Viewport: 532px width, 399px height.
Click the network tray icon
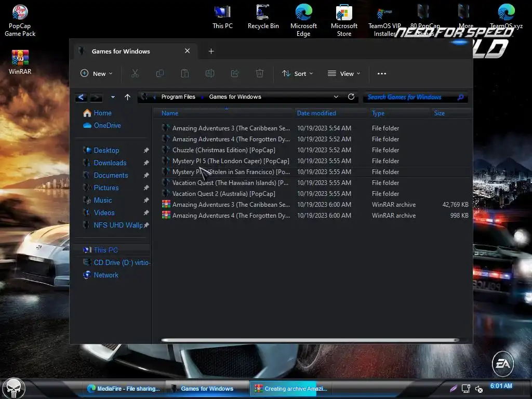coord(466,389)
